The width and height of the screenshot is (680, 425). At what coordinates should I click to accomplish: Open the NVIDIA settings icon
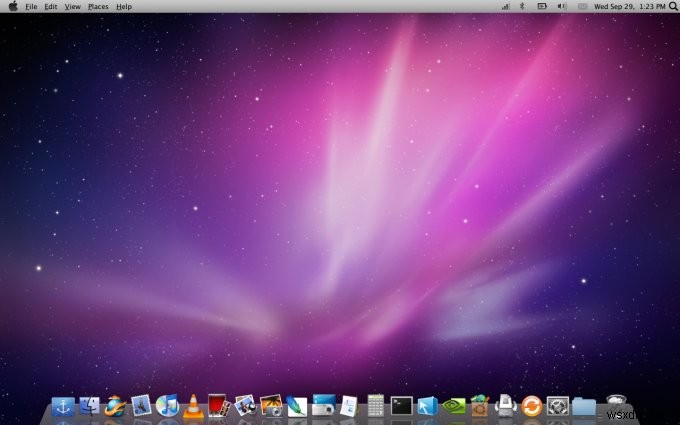(453, 406)
